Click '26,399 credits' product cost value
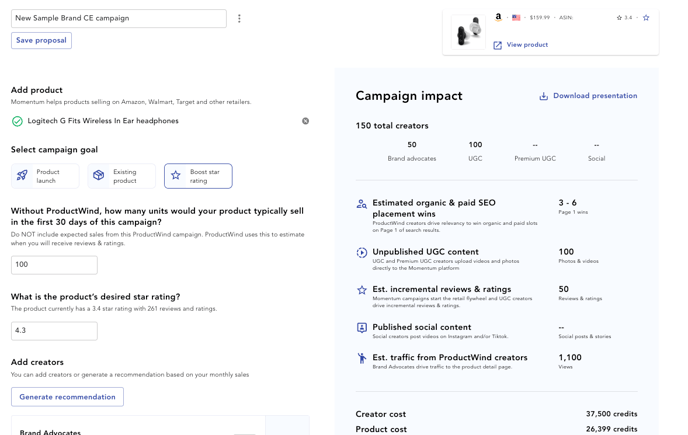Screen dimensions: 688x435 pyautogui.click(x=612, y=429)
